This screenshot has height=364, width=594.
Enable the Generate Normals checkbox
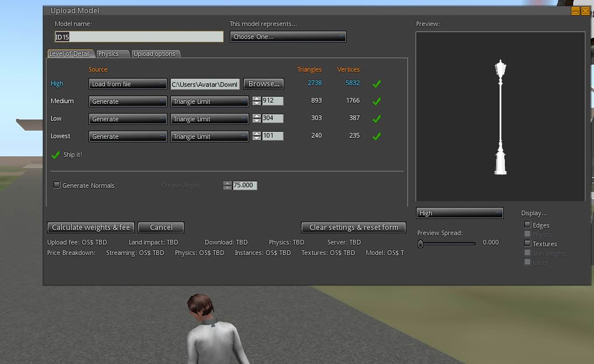(57, 185)
